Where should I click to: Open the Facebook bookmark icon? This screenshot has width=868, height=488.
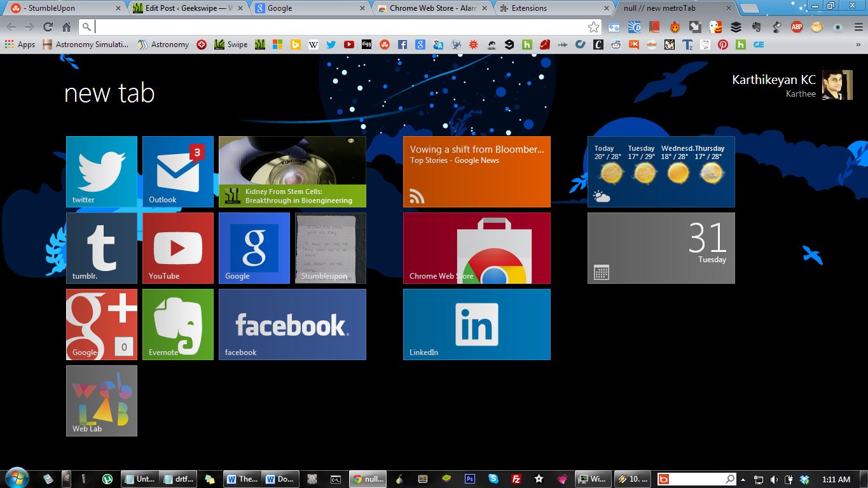point(402,45)
